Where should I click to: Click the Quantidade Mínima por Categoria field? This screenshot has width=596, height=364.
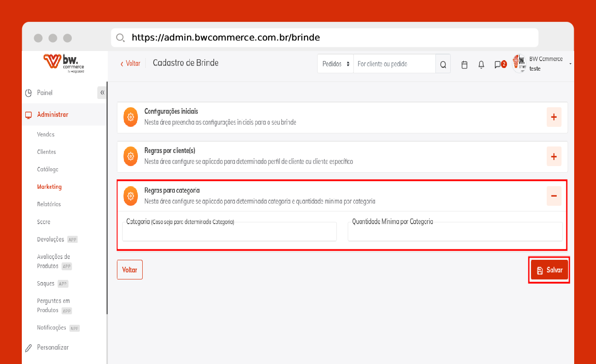(455, 232)
